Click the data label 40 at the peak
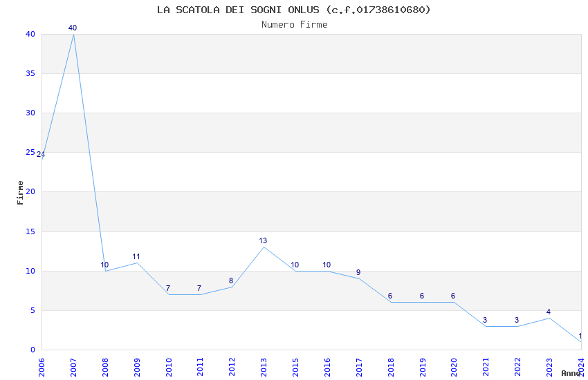The image size is (588, 380). (73, 28)
